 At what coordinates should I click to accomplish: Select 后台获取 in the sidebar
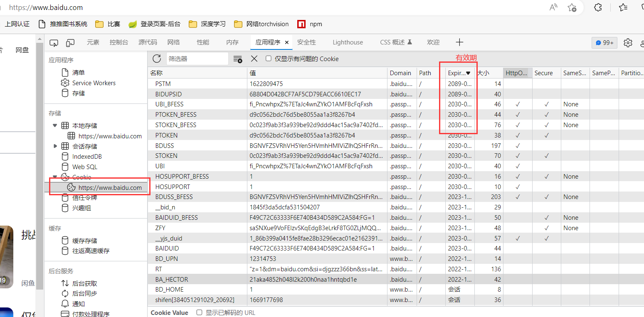[x=84, y=283]
